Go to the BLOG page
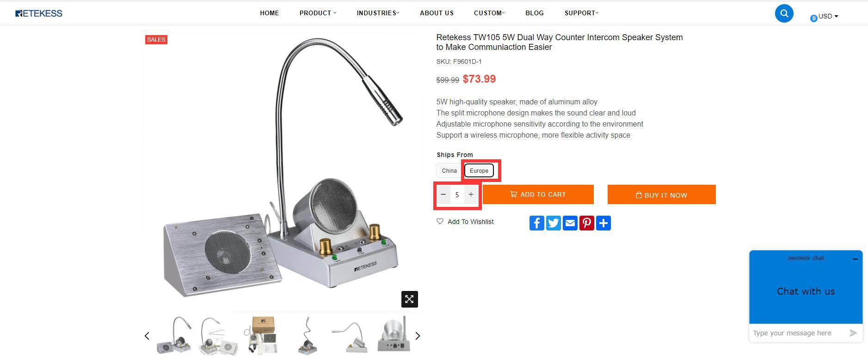Image resolution: width=868 pixels, height=363 pixels. (x=535, y=13)
